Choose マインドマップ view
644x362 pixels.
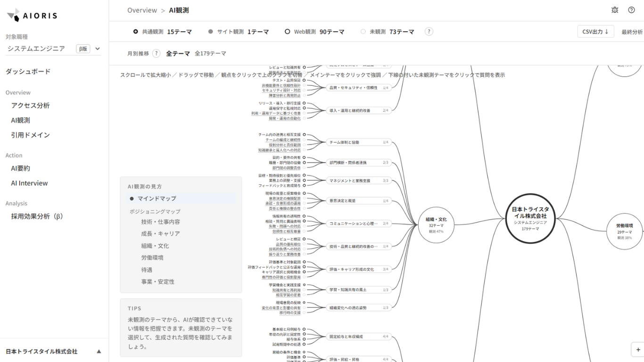[x=181, y=198]
